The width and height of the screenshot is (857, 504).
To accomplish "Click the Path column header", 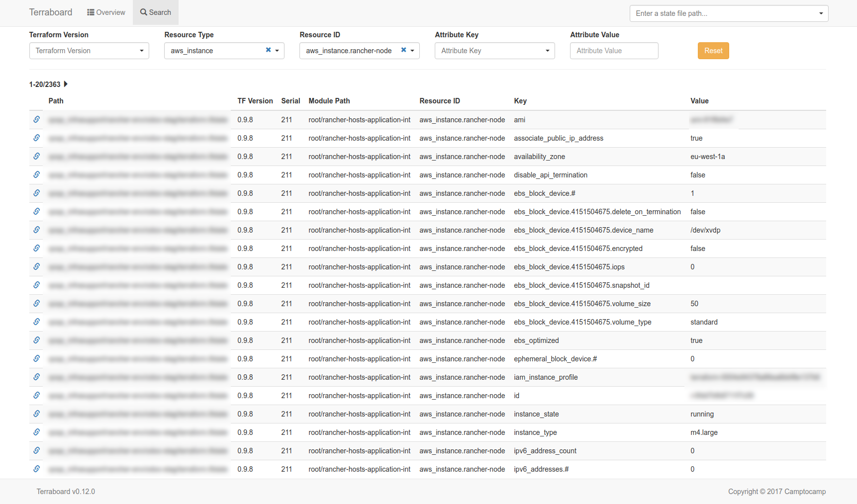I will (56, 101).
